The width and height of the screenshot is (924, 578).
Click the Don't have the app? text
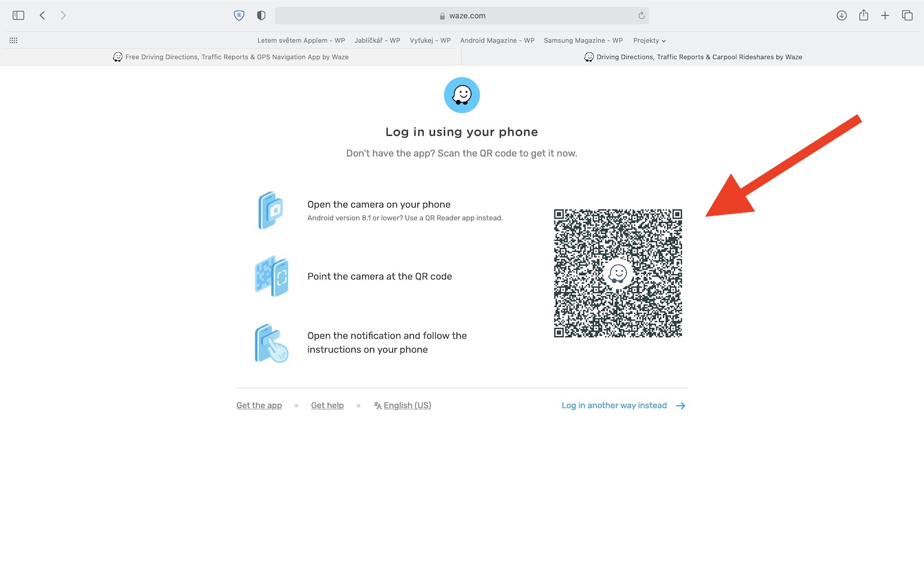click(x=461, y=154)
